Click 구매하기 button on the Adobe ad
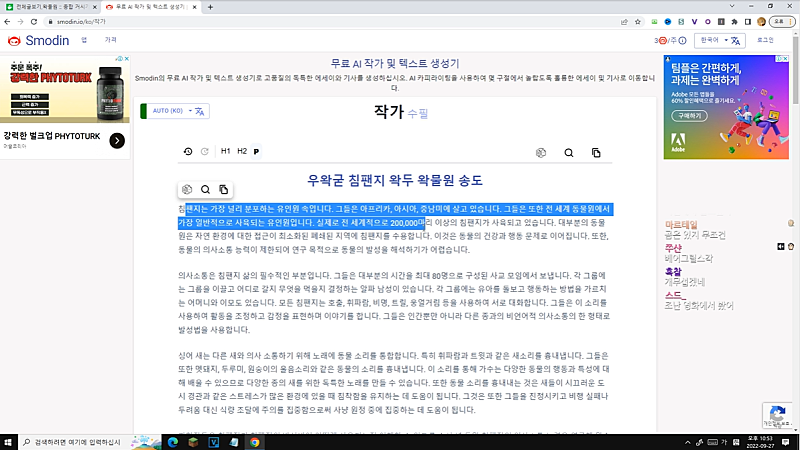This screenshot has width=800, height=450. (690, 116)
